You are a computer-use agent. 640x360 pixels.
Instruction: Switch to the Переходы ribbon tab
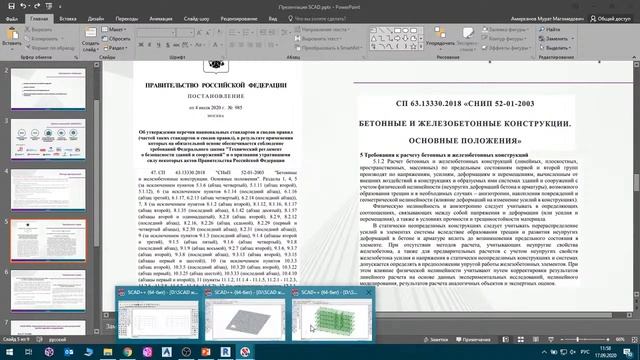(127, 19)
